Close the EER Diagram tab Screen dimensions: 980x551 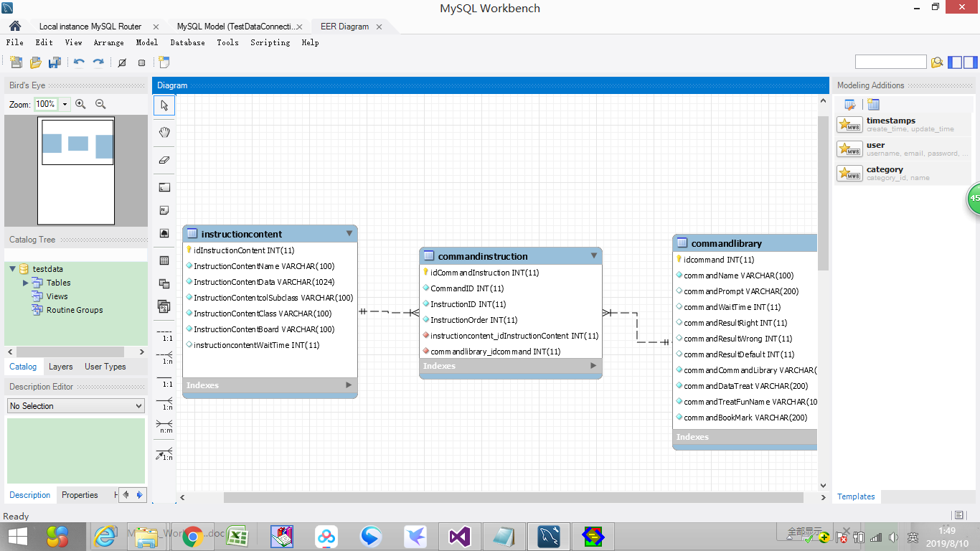[379, 27]
